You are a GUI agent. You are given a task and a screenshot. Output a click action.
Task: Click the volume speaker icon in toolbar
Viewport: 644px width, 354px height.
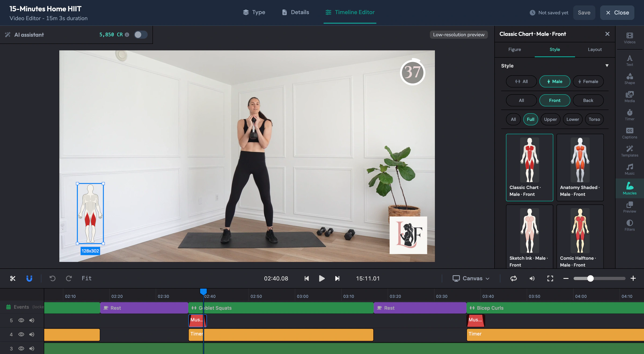click(x=532, y=279)
